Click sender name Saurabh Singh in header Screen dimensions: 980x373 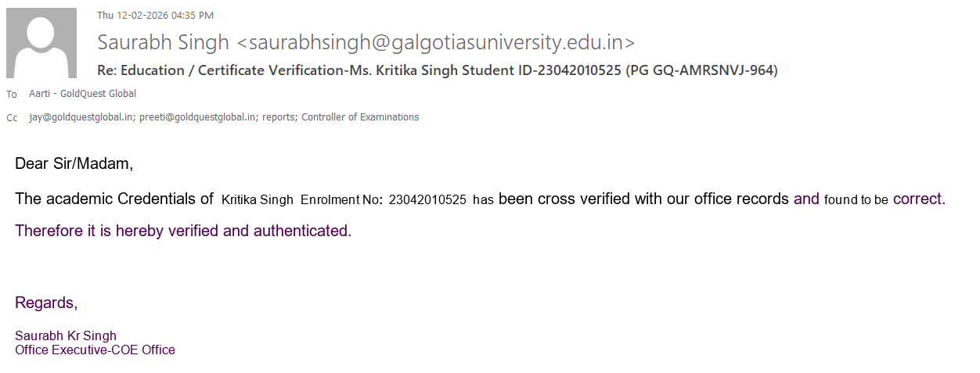(x=163, y=42)
